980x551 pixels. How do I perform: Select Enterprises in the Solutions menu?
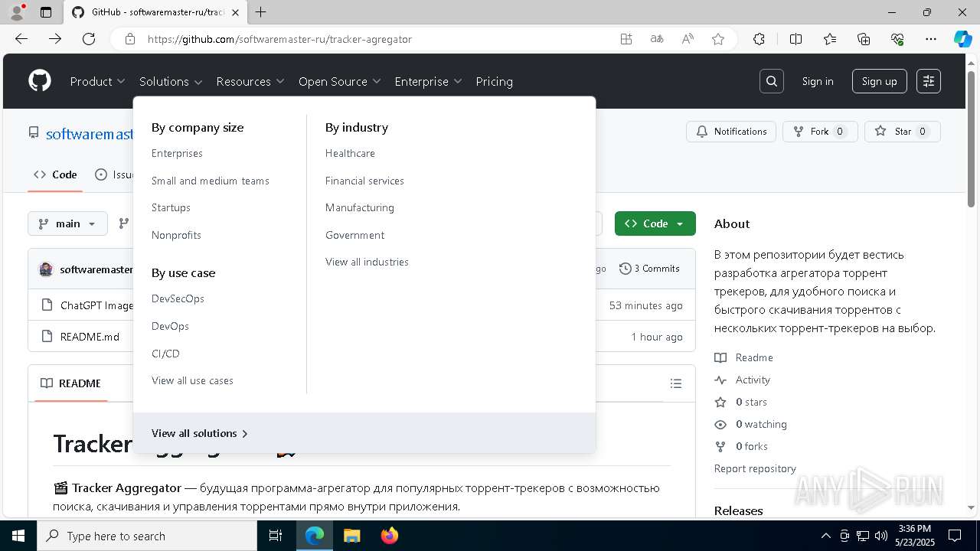point(177,153)
